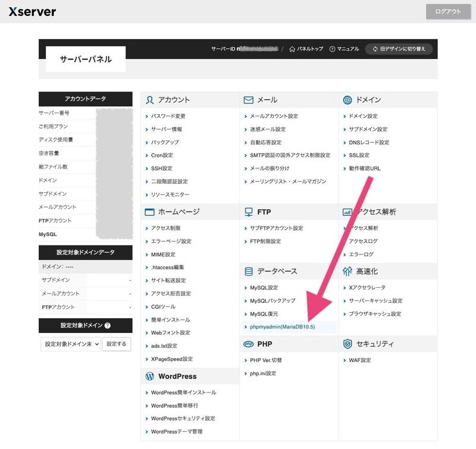
Task: Click the Homepage section window icon
Action: click(x=150, y=212)
